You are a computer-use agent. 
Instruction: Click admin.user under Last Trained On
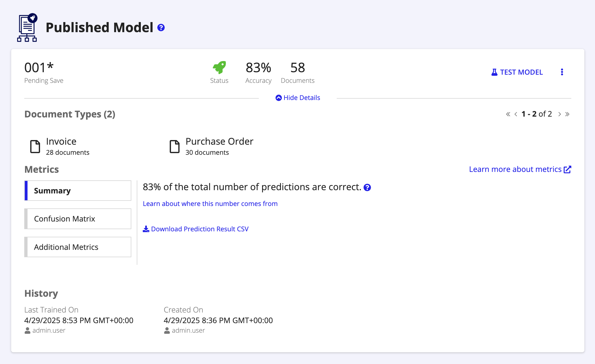pyautogui.click(x=45, y=330)
